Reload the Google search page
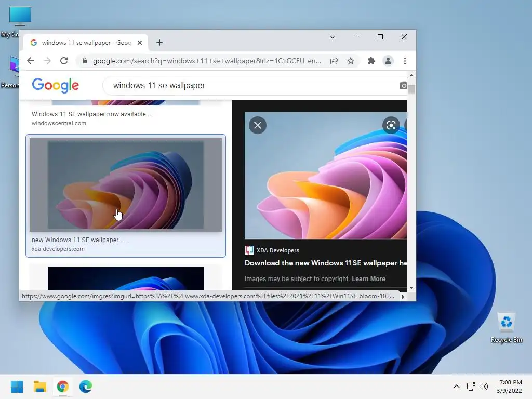Screen dimensions: 532x399 click(64, 61)
